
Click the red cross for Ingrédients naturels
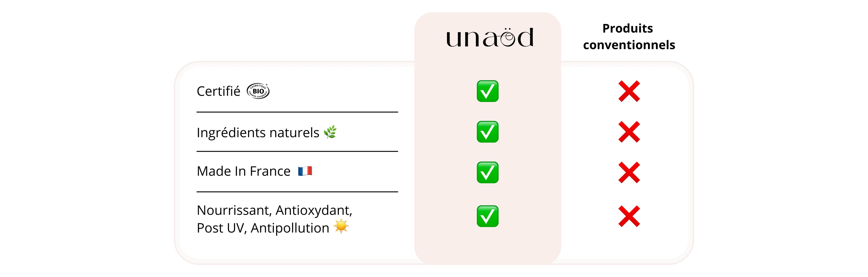(x=629, y=132)
